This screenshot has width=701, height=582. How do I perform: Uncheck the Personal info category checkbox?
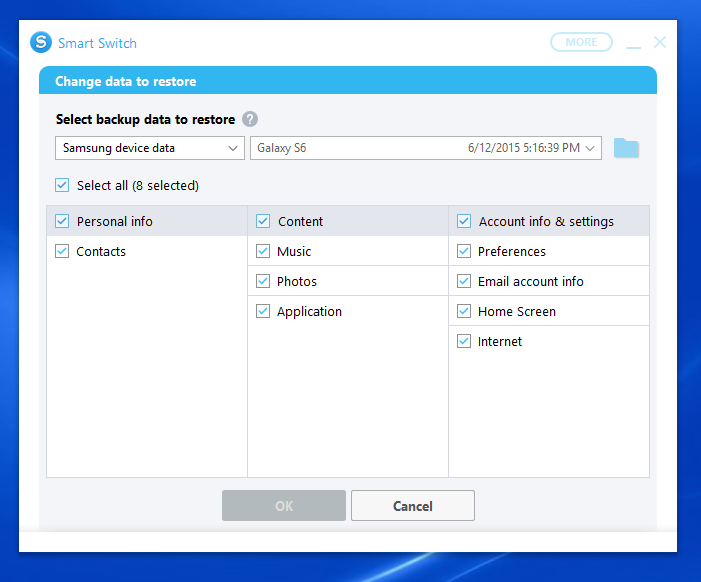(62, 221)
